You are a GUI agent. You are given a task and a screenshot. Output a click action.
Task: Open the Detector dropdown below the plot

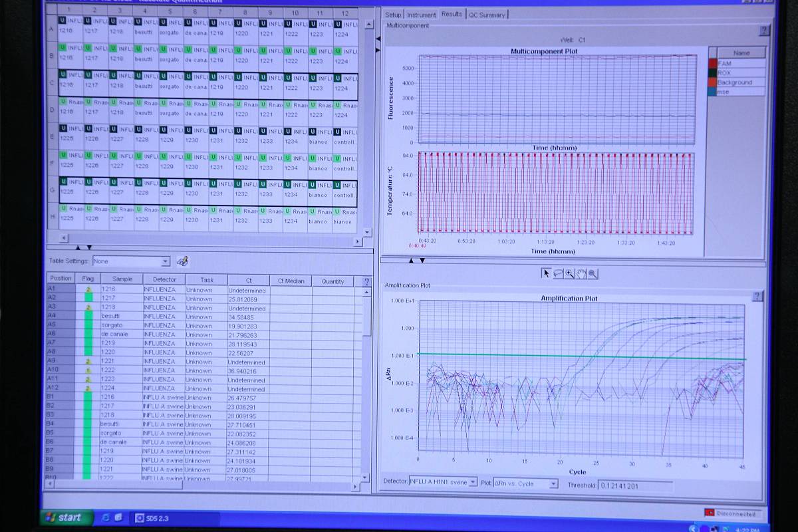(473, 482)
